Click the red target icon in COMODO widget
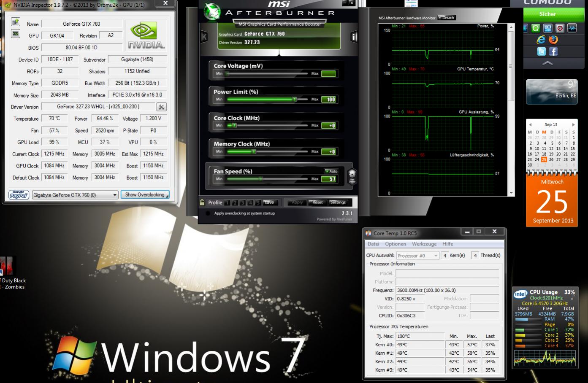 tap(560, 28)
